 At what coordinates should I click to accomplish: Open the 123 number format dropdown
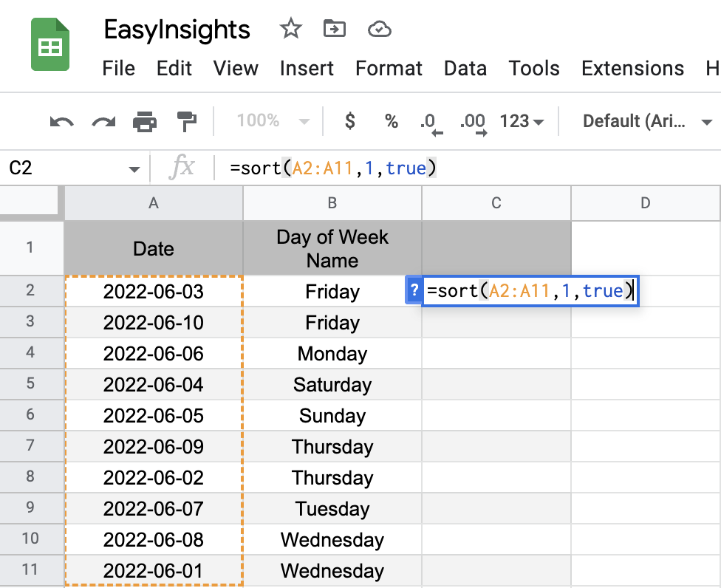522,121
